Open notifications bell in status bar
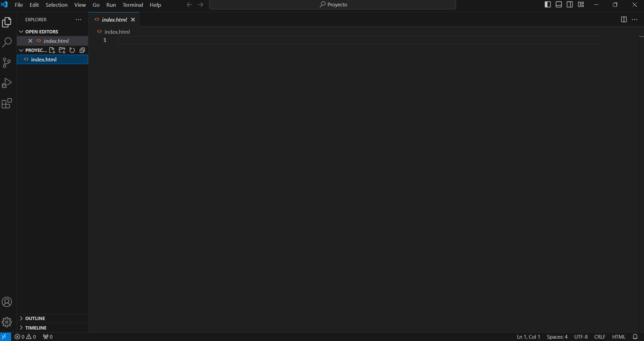Viewport: 644px width, 341px height. pyautogui.click(x=635, y=337)
